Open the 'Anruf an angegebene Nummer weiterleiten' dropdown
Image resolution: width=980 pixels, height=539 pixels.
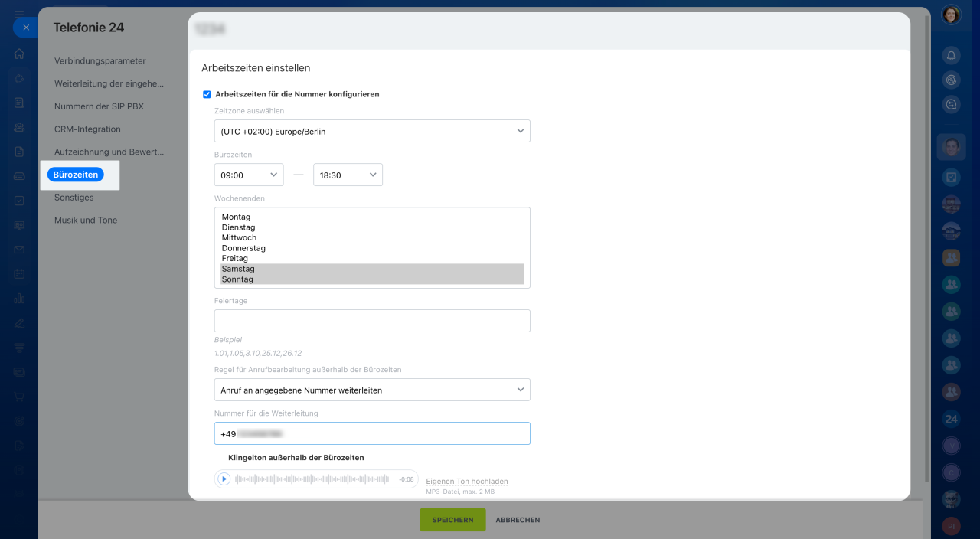(x=372, y=390)
